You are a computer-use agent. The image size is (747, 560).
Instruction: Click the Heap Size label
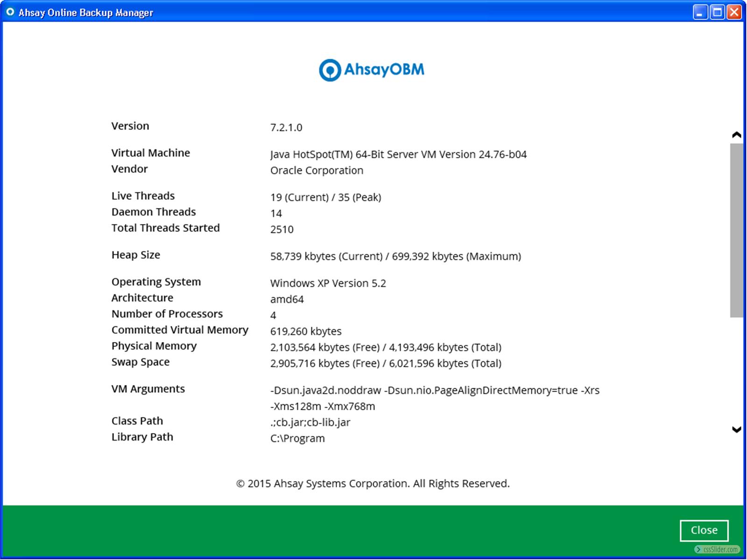click(135, 255)
